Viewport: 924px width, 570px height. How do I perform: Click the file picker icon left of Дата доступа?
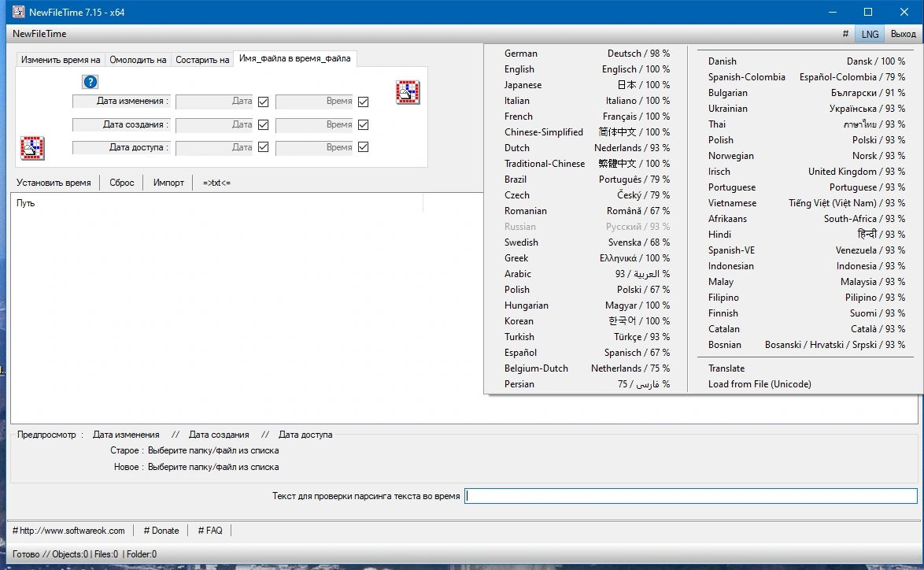[x=32, y=148]
